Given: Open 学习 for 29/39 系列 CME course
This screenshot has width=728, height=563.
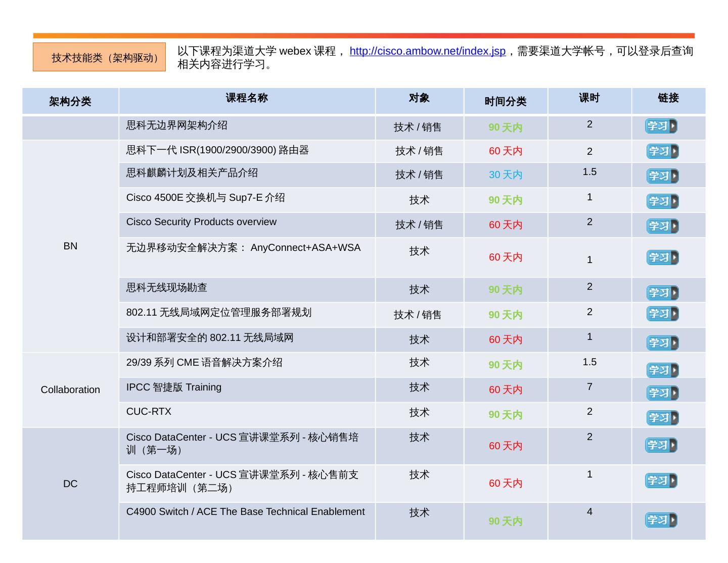Looking at the screenshot, I should coord(662,370).
